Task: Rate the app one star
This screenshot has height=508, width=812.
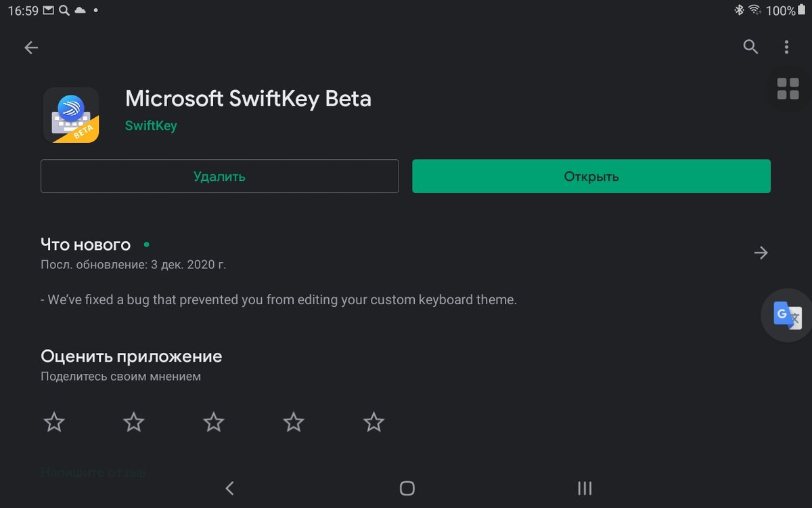Action: 54,423
